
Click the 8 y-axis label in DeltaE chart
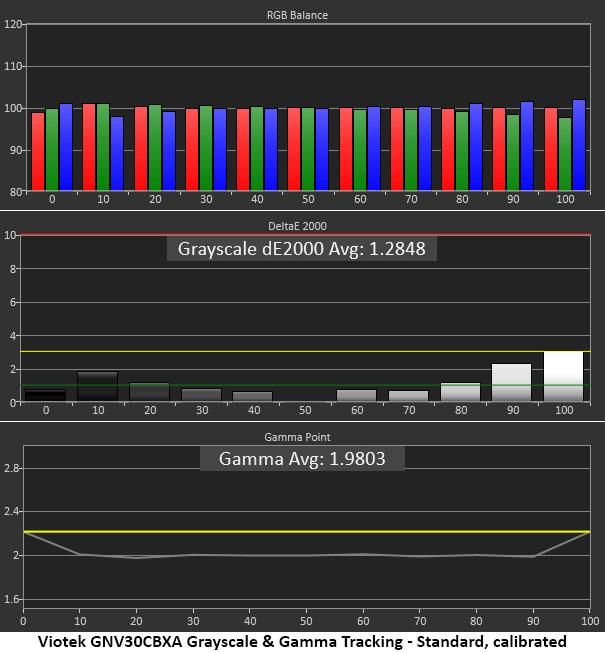13,269
